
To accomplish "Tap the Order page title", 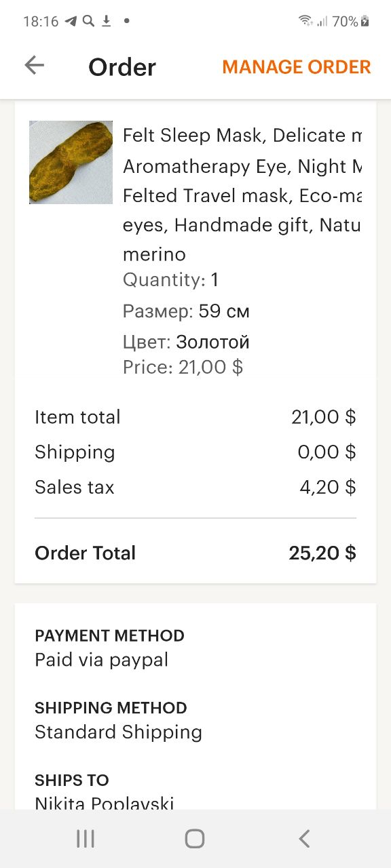I will pyautogui.click(x=122, y=67).
